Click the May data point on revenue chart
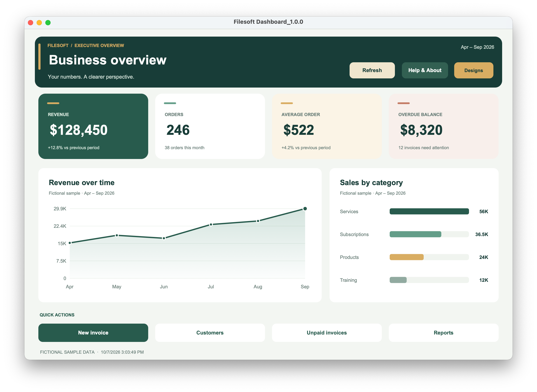Viewport: 537px width, 392px height. coord(117,235)
